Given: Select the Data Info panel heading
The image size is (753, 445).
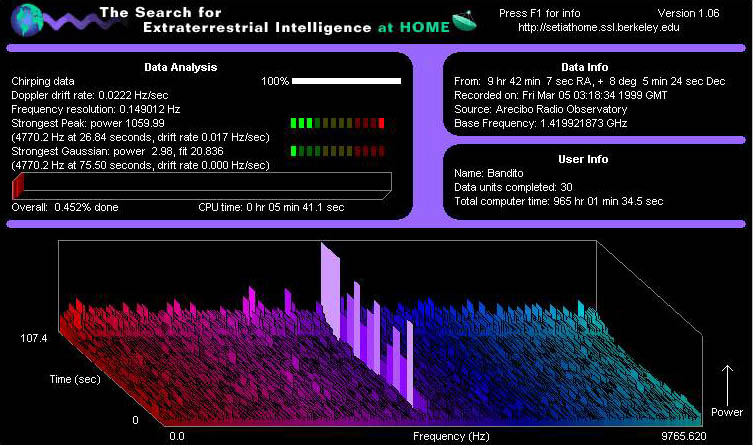Looking at the screenshot, I should click(584, 67).
